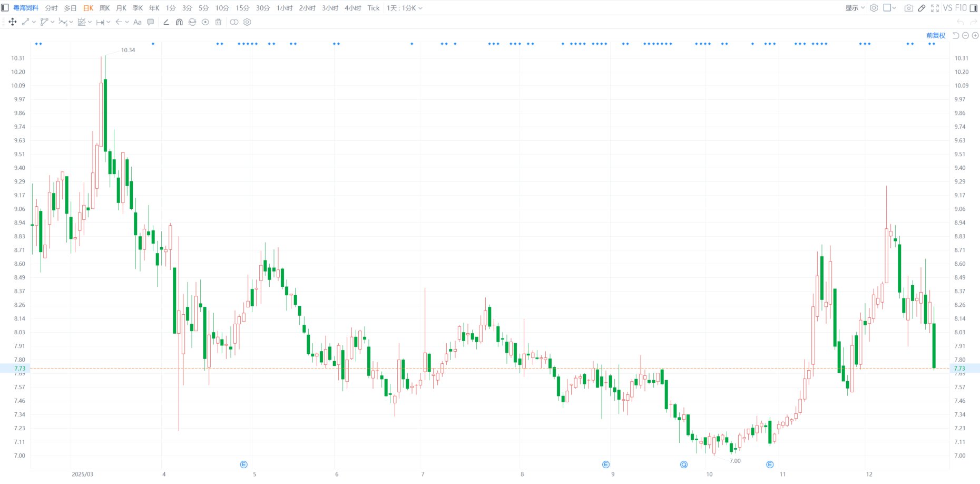
Task: Click the hide drawings face icon
Action: [192, 22]
